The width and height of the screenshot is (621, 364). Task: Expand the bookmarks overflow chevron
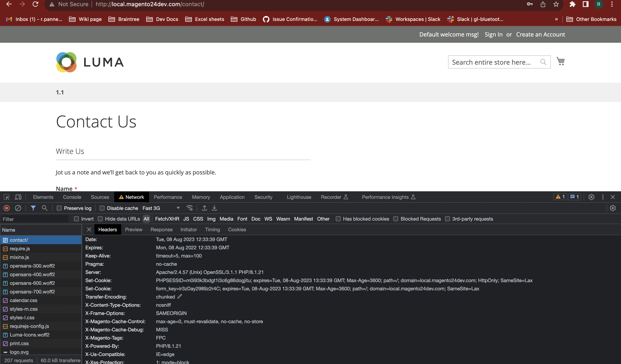[x=556, y=19]
